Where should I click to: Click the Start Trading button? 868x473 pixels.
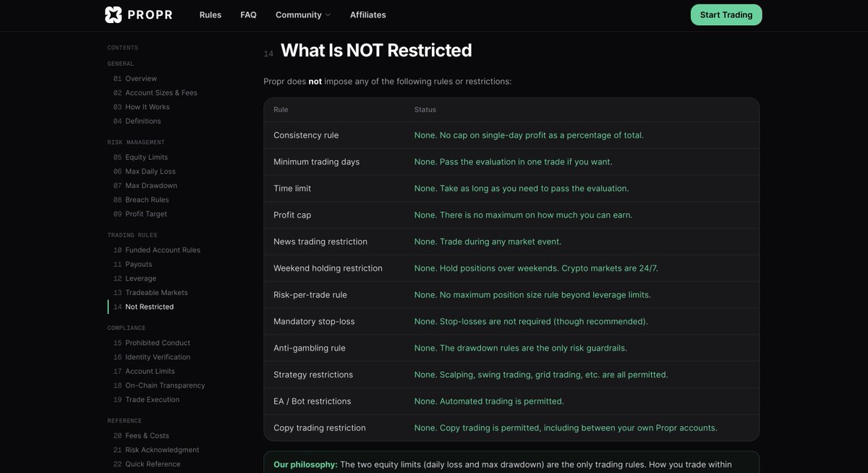[726, 14]
